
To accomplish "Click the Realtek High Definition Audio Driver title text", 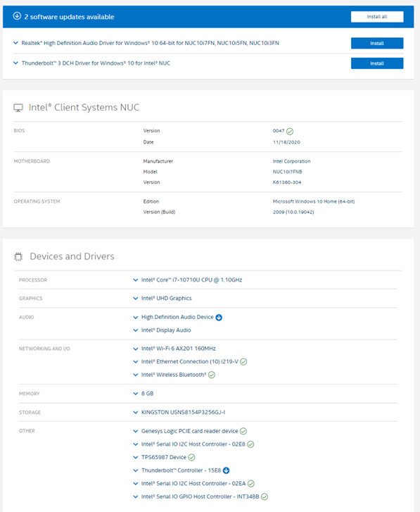I will pyautogui.click(x=151, y=43).
